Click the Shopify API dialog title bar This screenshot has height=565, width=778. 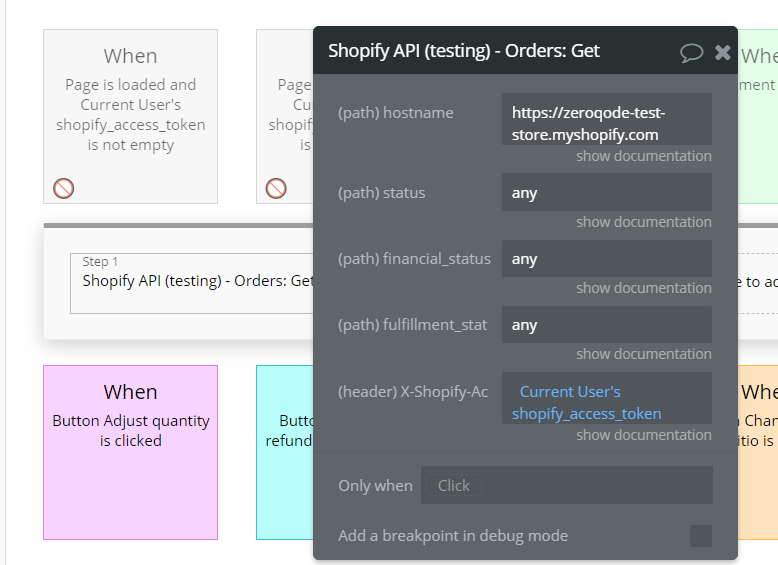525,50
